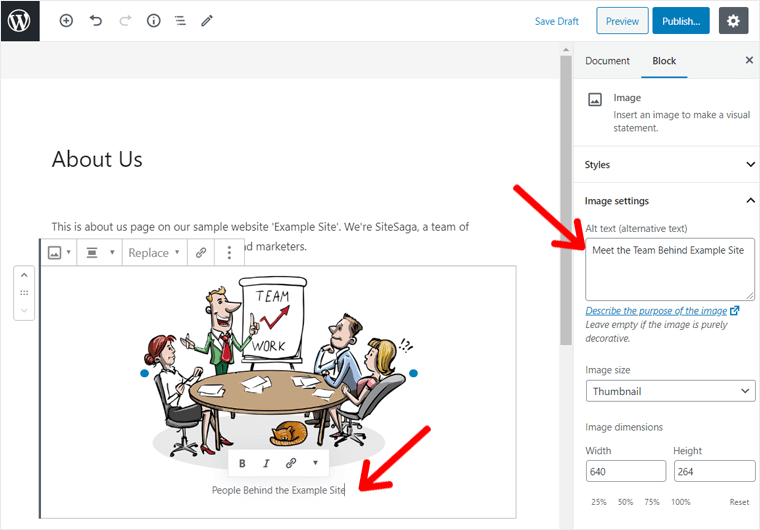Apply italic to caption text

[x=266, y=463]
